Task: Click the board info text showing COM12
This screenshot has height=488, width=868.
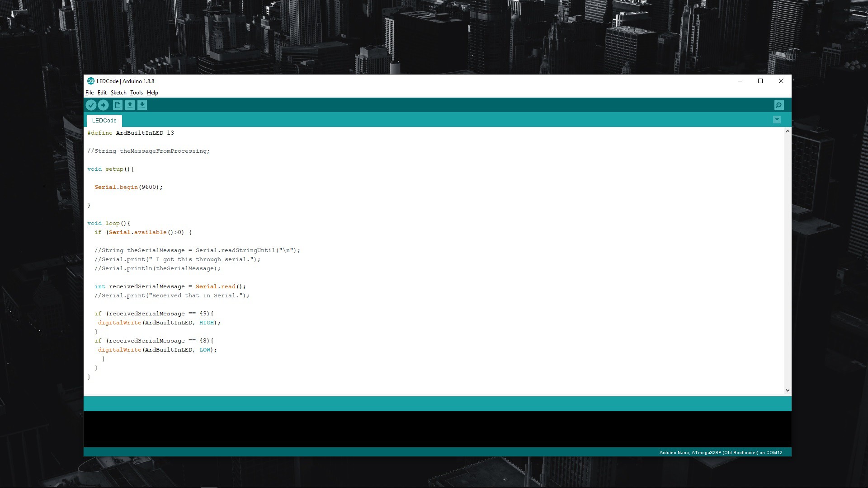Action: 721,452
